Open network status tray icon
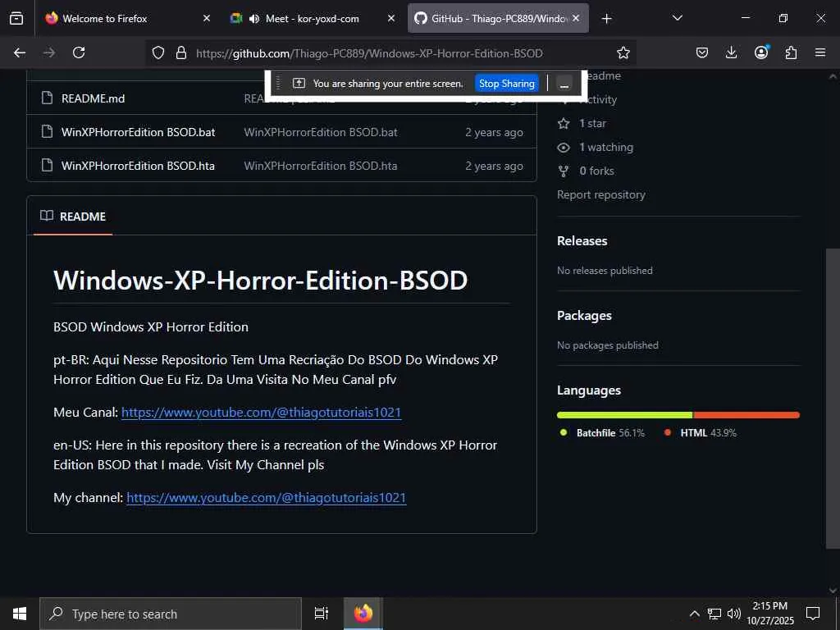Screen dimensions: 840x630 (714, 614)
